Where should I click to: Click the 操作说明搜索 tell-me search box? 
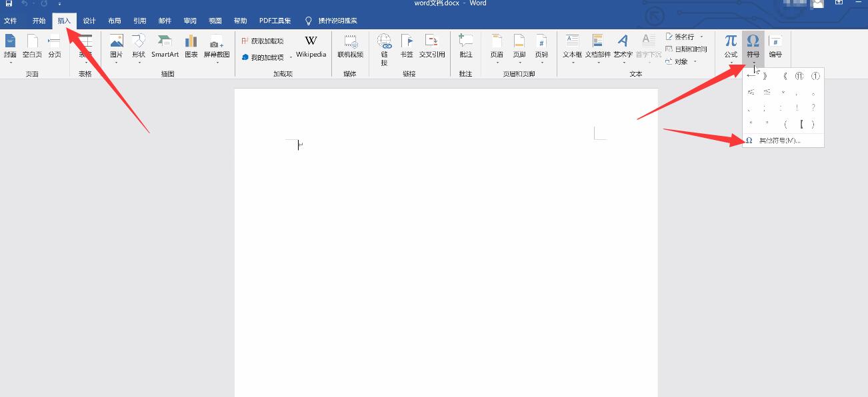click(331, 21)
